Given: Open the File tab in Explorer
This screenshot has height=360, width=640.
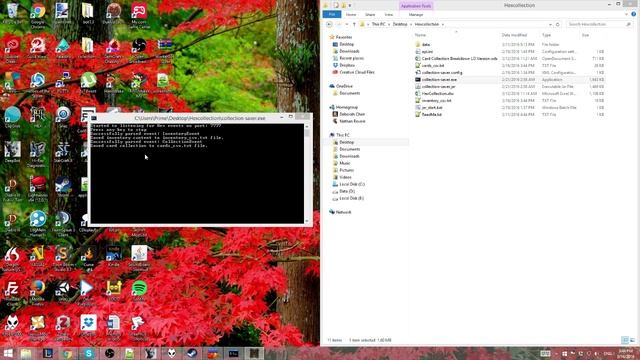Looking at the screenshot, I should coord(332,14).
